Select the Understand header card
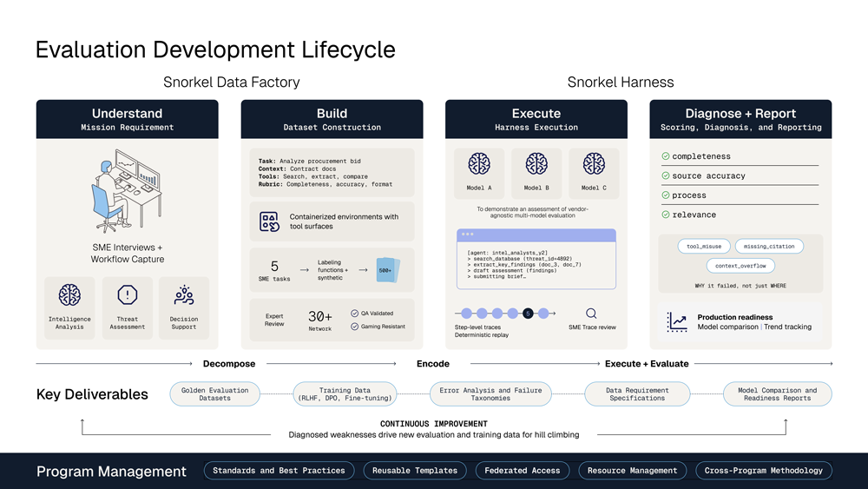This screenshot has width=868, height=489. tap(128, 119)
